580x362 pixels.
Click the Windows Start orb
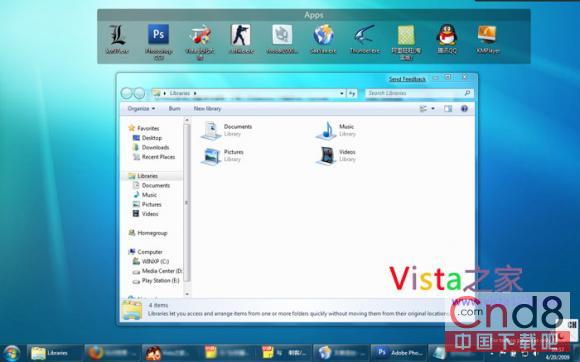click(x=11, y=353)
